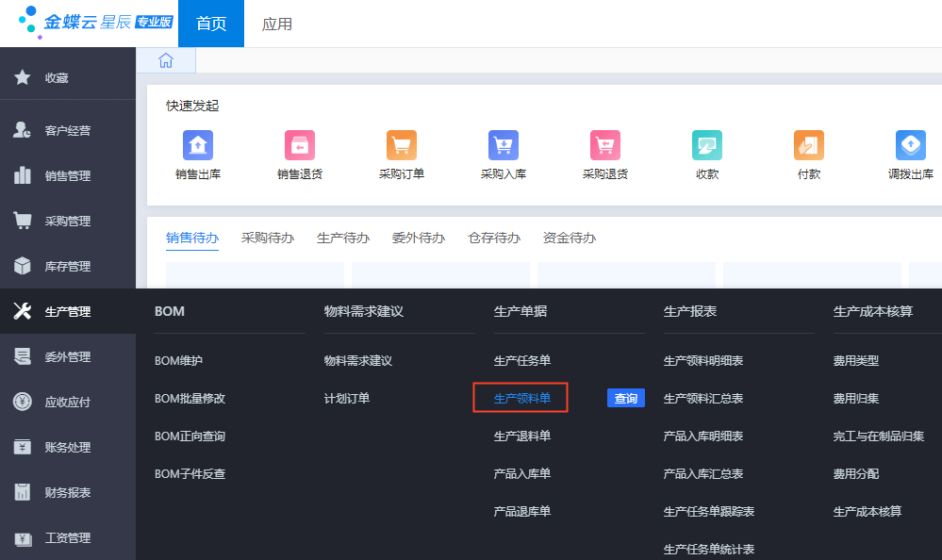Select 财务报表 label in sidebar
The image size is (942, 560).
[67, 493]
